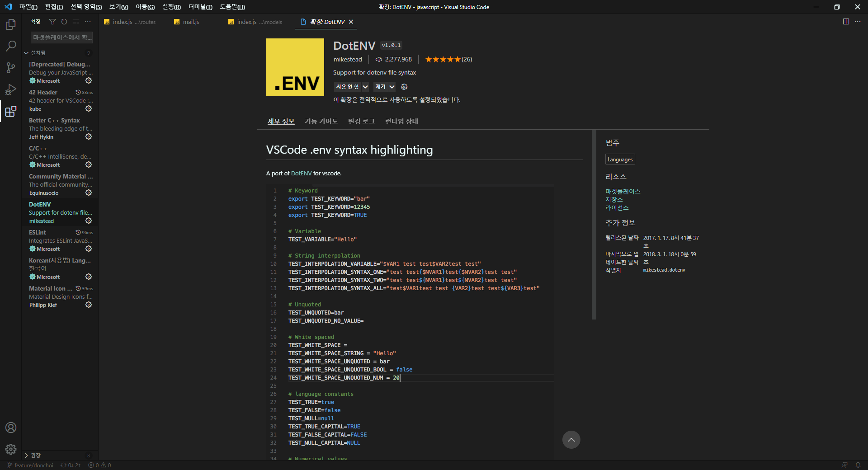Viewport: 868px width, 470px height.
Task: Open gear for 42 Header extension
Action: click(89, 108)
